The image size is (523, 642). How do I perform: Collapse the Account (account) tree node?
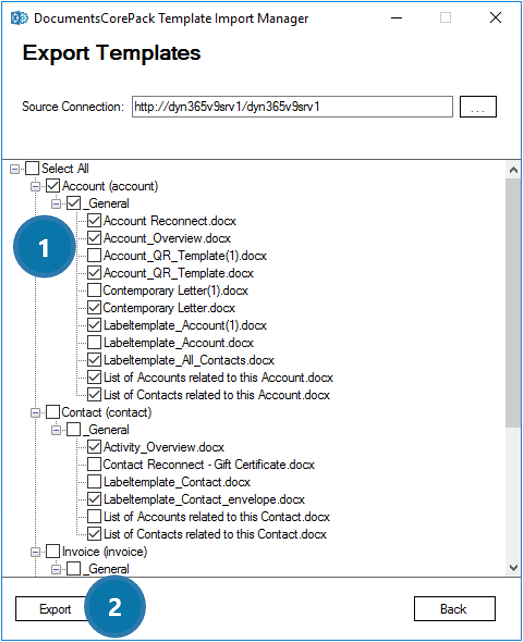[x=36, y=186]
